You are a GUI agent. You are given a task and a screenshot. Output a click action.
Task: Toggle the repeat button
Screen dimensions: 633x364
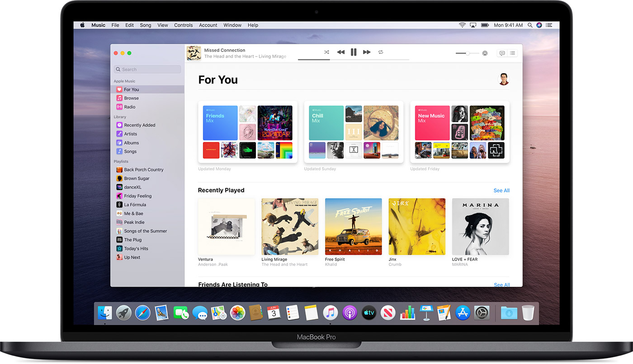[381, 52]
